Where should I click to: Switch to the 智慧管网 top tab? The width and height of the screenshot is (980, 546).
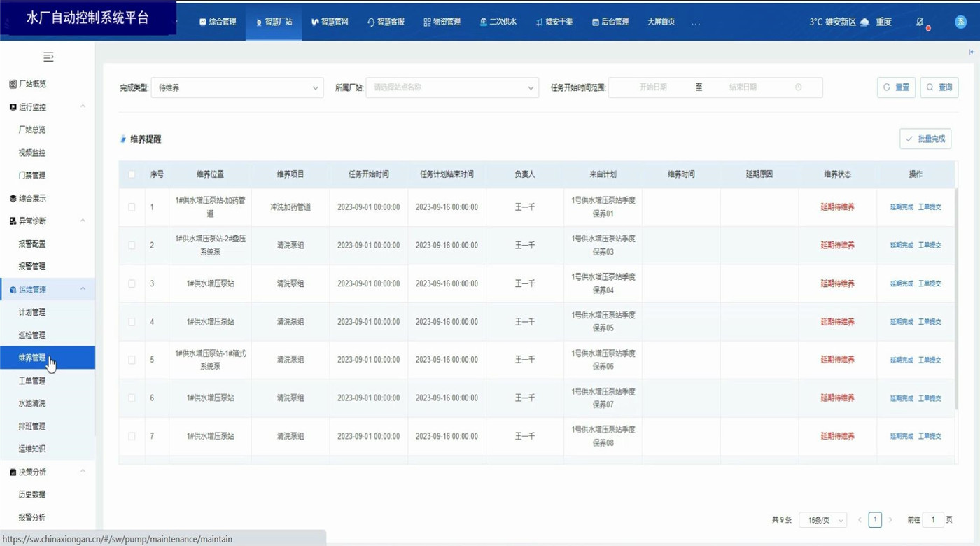click(x=330, y=22)
